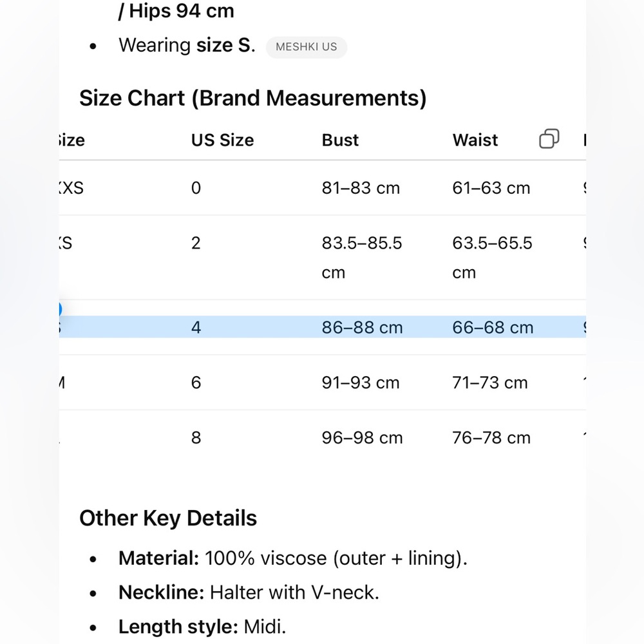644x644 pixels.
Task: Click US size 4 in highlighted row
Action: [196, 328]
